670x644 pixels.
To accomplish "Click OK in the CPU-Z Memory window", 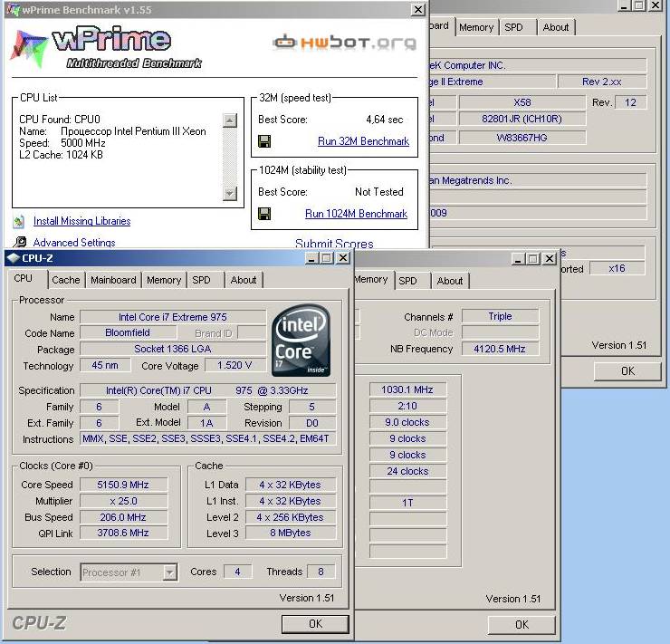I will pos(522,625).
